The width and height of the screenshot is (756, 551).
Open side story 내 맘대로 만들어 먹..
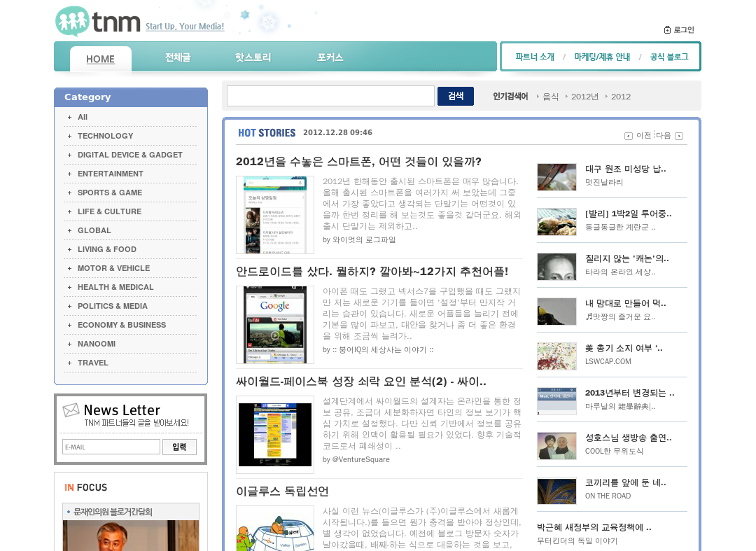point(625,303)
